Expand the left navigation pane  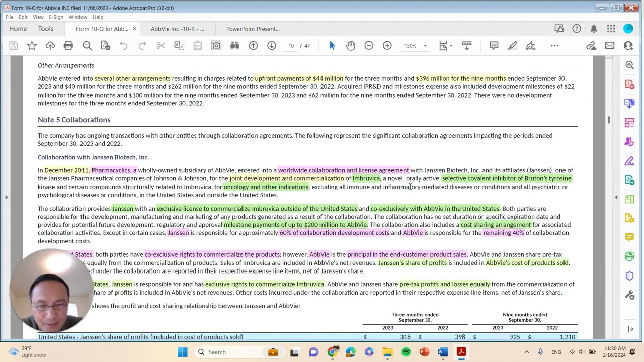click(x=6, y=197)
